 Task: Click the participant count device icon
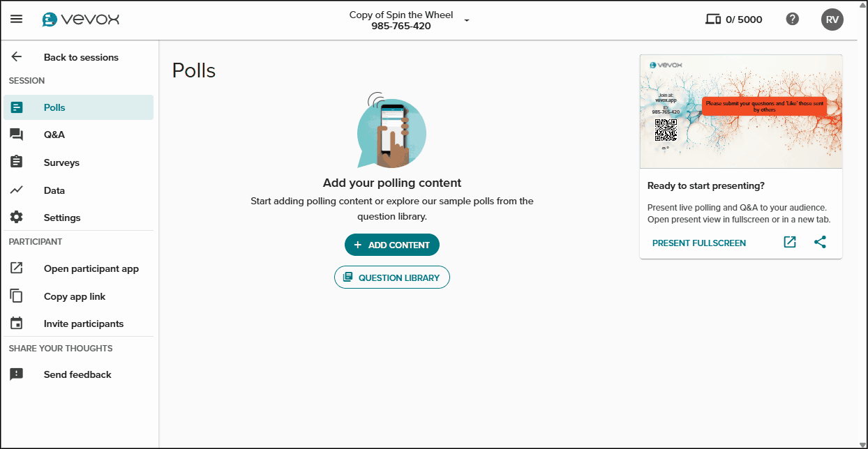coord(713,19)
